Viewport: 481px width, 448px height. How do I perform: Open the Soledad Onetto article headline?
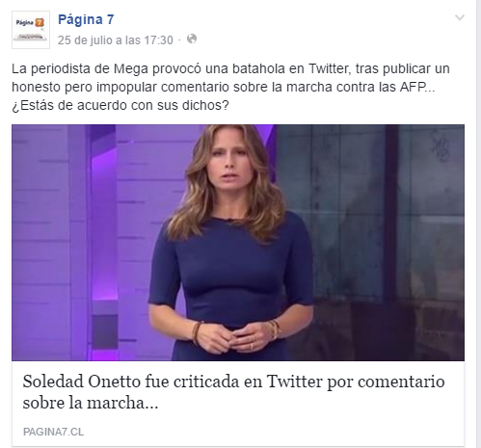tap(233, 392)
